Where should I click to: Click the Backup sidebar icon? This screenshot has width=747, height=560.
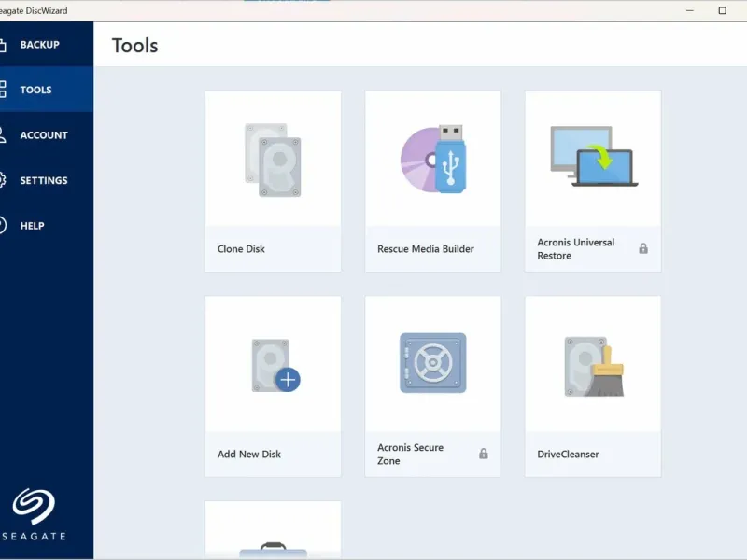3,45
